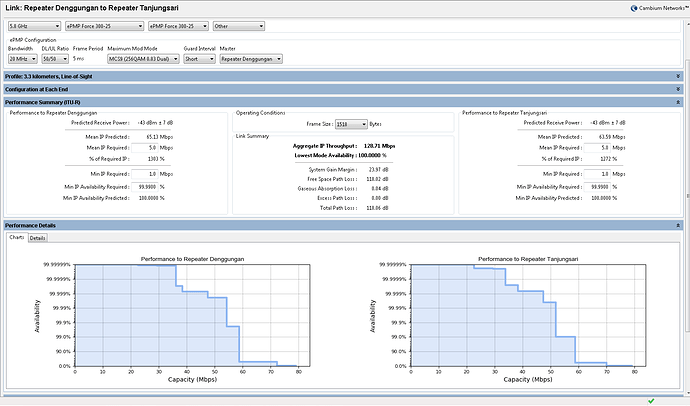
Task: Click the Predicted Receive Power for Repeater Denggungan
Action: (155, 123)
